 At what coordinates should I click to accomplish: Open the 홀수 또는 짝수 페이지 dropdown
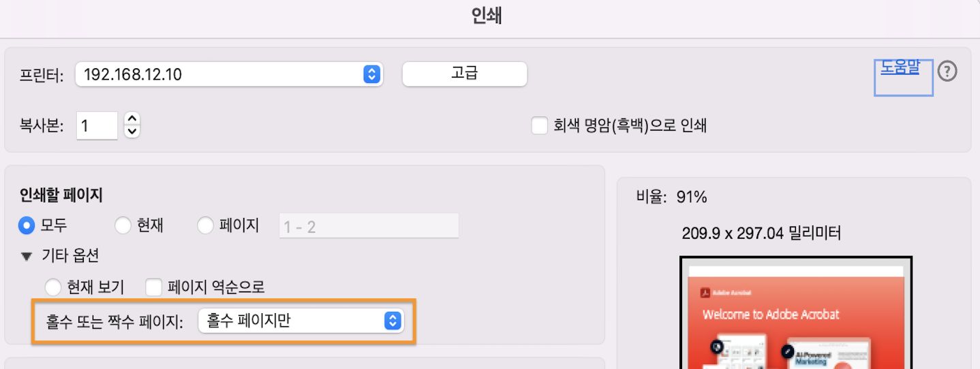301,321
